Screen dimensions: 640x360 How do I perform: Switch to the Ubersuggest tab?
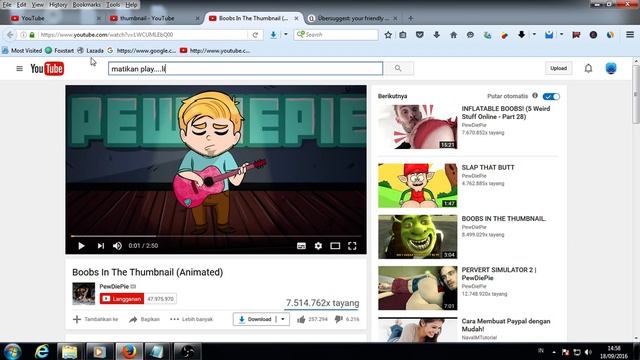353,18
